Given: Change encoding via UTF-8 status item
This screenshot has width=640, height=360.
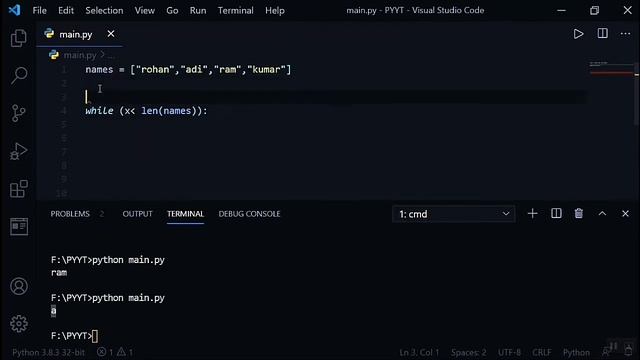Looking at the screenshot, I should pos(509,352).
